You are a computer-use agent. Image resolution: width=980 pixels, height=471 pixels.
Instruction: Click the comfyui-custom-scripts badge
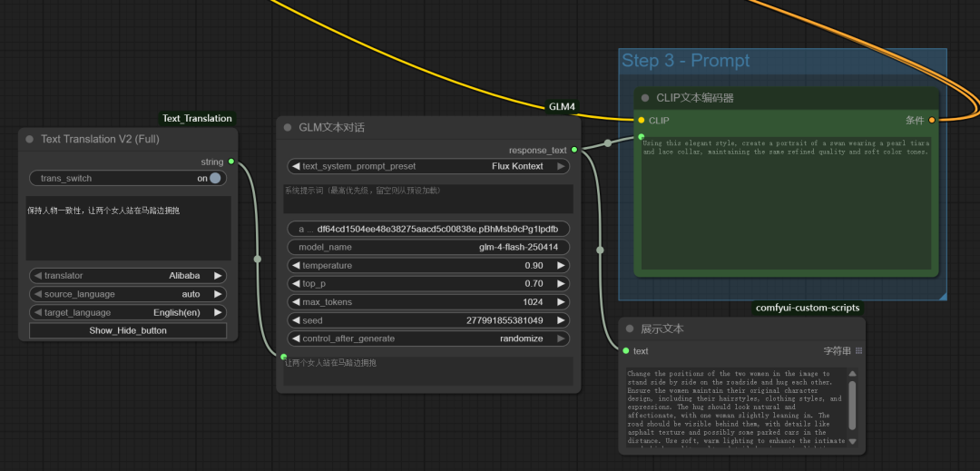(x=807, y=308)
